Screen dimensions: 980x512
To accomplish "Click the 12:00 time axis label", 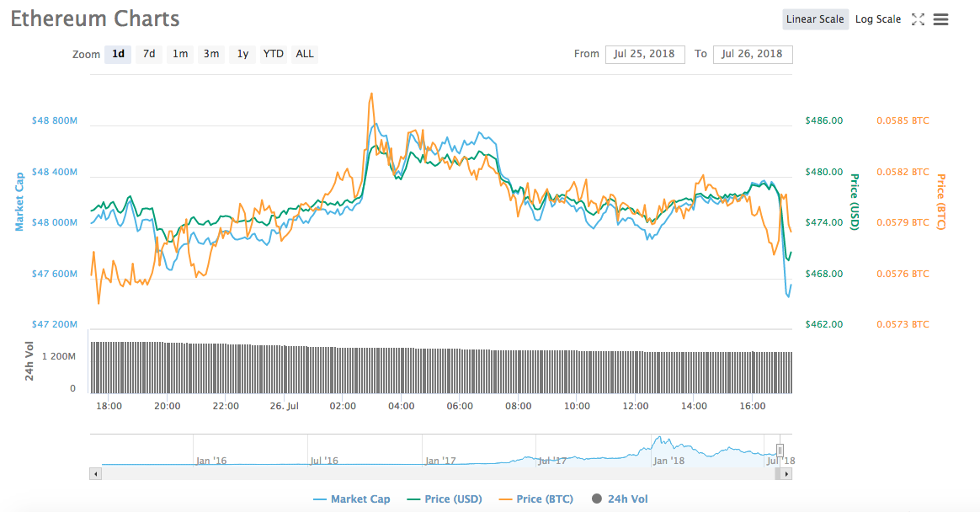I will click(x=636, y=407).
